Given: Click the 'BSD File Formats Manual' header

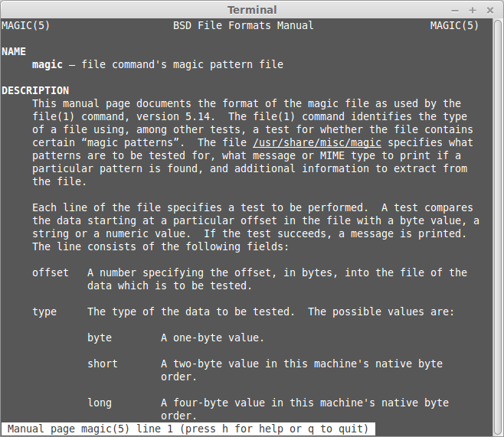Looking at the screenshot, I should click(x=244, y=25).
